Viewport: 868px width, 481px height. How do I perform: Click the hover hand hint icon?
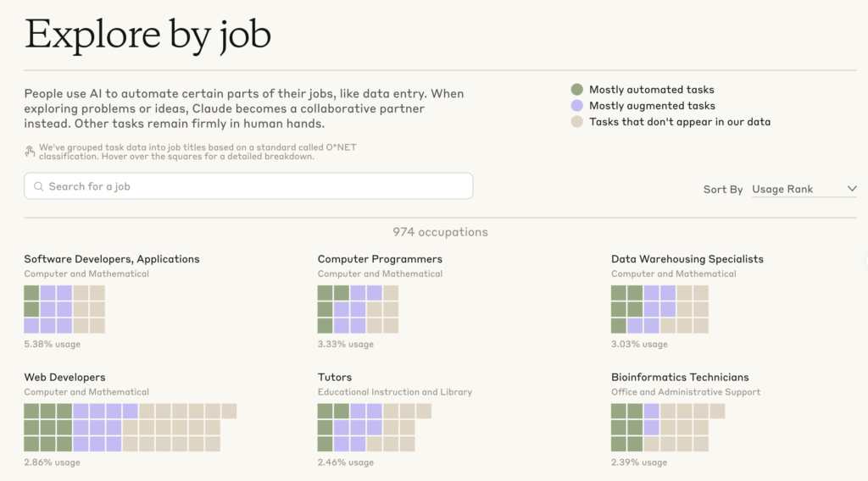30,152
